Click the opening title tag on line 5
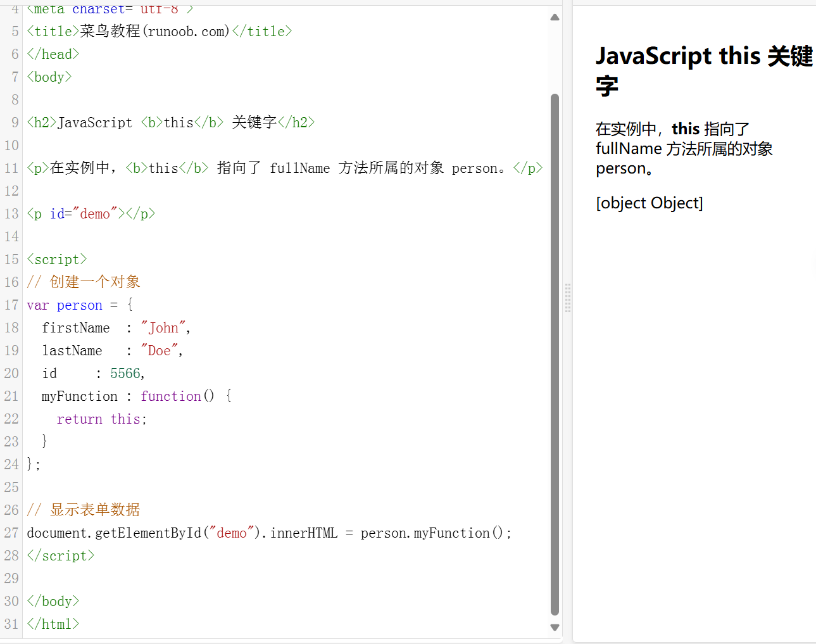This screenshot has width=816, height=644. pos(53,32)
